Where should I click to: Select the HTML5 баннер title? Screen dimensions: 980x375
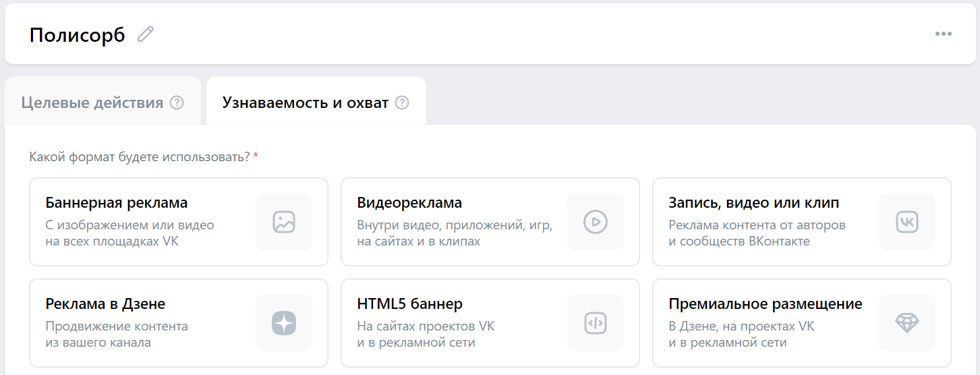point(410,304)
